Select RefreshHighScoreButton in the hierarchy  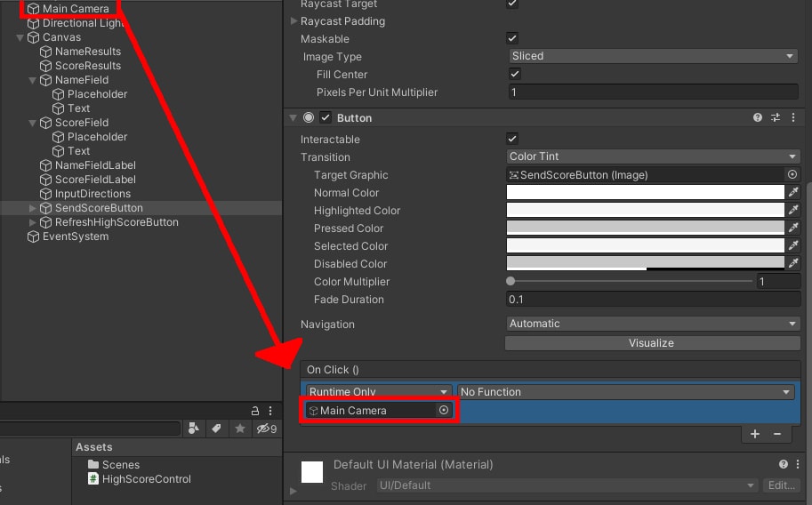pyautogui.click(x=116, y=222)
